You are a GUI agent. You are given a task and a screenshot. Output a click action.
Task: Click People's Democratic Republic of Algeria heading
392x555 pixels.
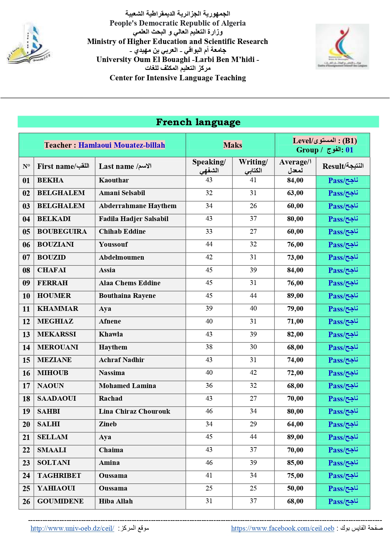[x=178, y=23]
